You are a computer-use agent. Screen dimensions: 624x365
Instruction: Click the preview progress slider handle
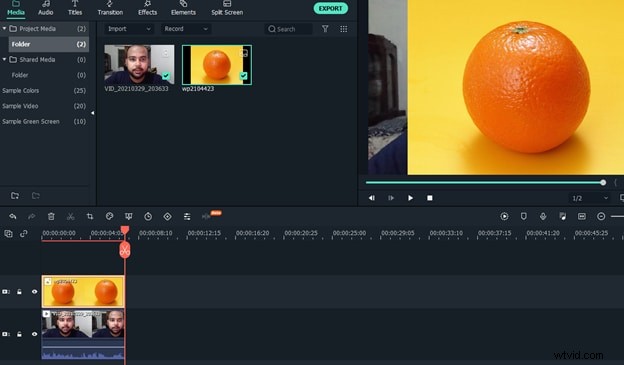(603, 182)
